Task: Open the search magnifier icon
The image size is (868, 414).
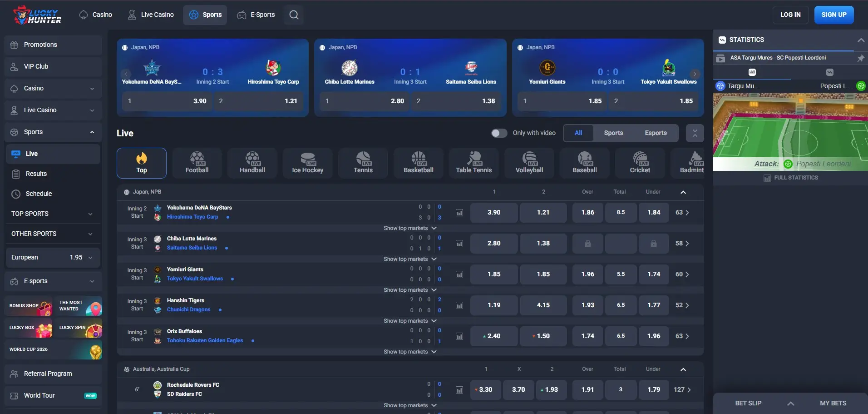Action: 294,15
